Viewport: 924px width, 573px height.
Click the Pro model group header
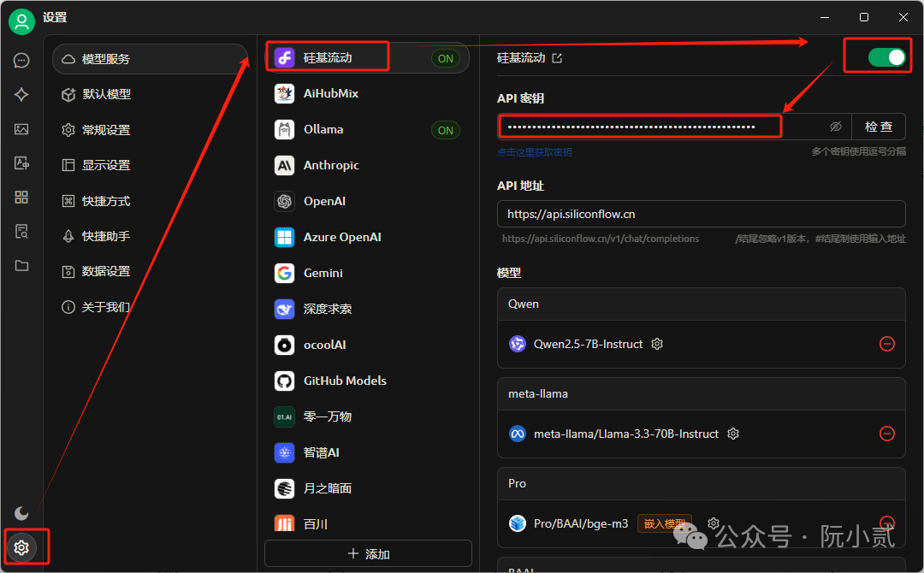702,483
